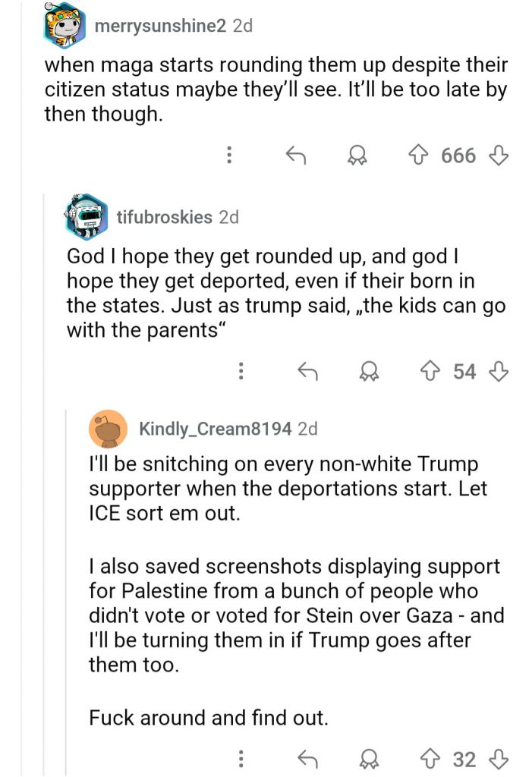Open merrysunshine2 user profile
This screenshot has width=532, height=777.
pos(160,25)
